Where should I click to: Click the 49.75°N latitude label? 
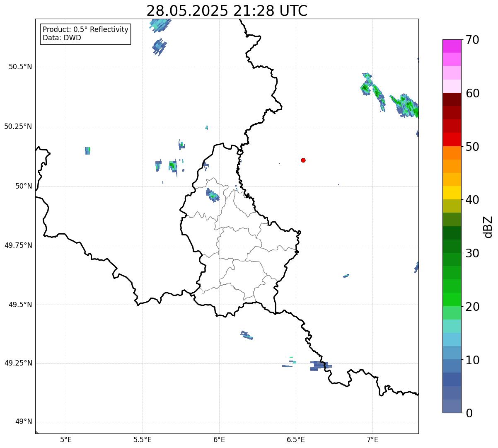pos(18,245)
